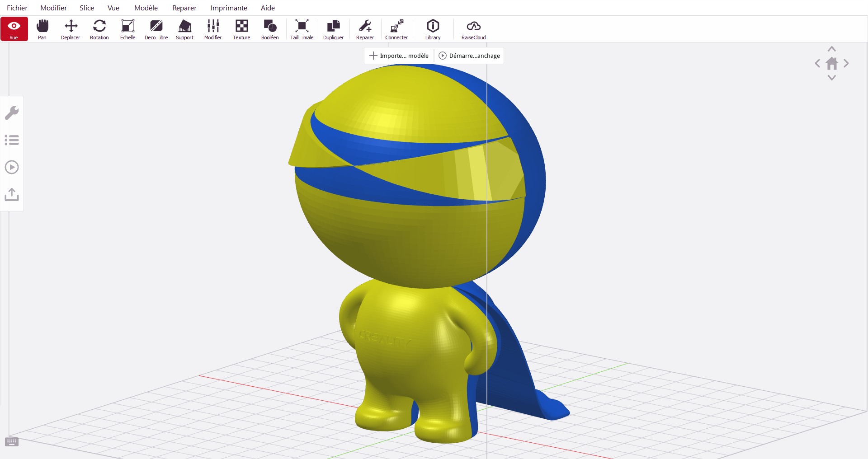868x459 pixels.
Task: Reset view with the home icon
Action: click(x=832, y=63)
